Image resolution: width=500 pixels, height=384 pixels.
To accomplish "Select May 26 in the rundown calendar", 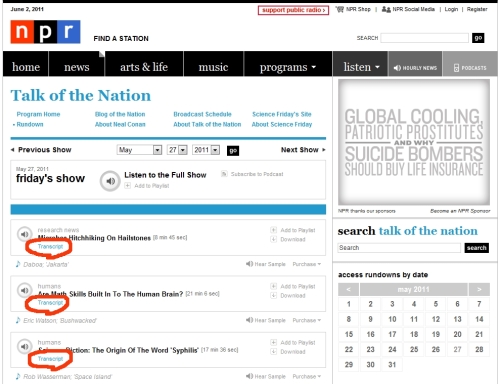I will click(x=436, y=349).
